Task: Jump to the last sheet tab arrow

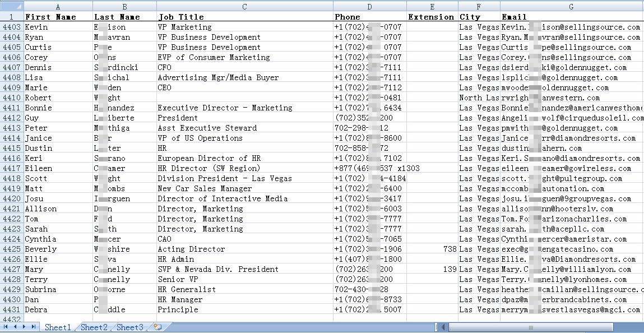Action: click(34, 327)
